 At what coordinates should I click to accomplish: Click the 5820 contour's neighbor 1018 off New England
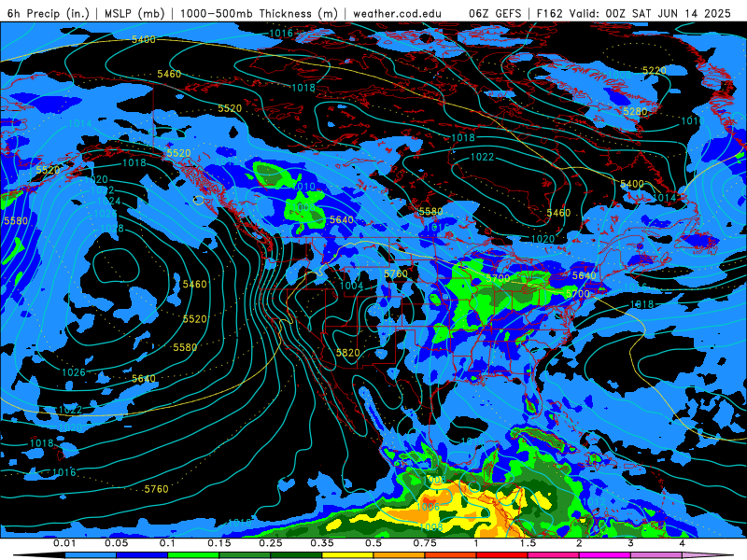point(641,304)
